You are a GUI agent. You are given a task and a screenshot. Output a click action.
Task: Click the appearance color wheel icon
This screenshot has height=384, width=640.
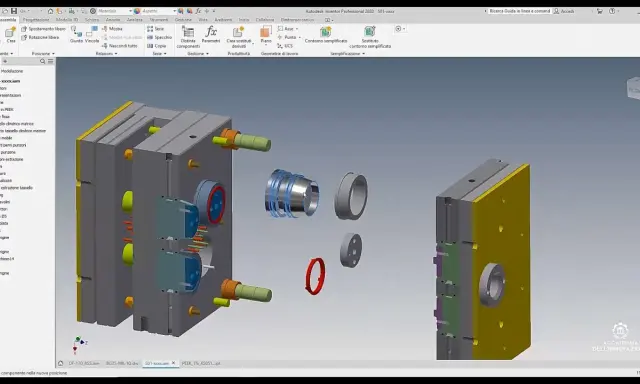pos(137,11)
